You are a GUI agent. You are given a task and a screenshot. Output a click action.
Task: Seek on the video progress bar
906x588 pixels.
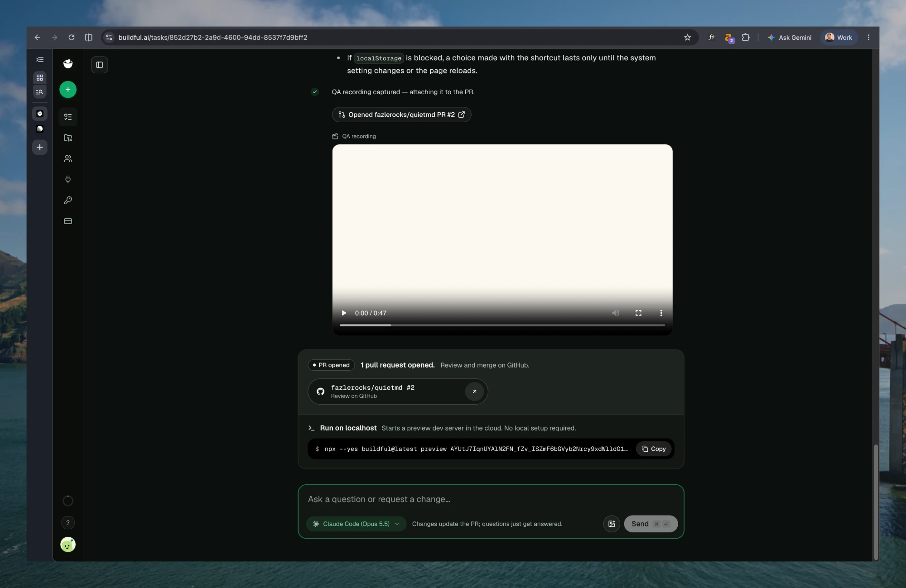click(502, 325)
